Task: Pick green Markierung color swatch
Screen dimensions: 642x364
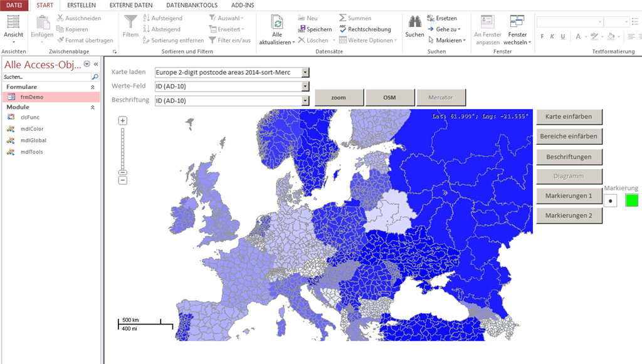Action: tap(632, 200)
